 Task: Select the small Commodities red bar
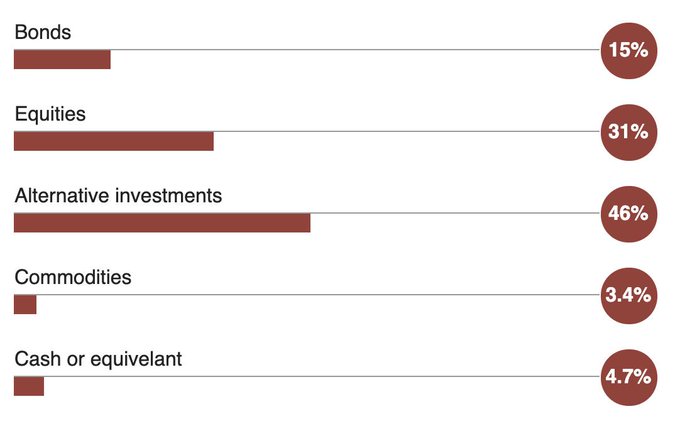click(x=25, y=305)
